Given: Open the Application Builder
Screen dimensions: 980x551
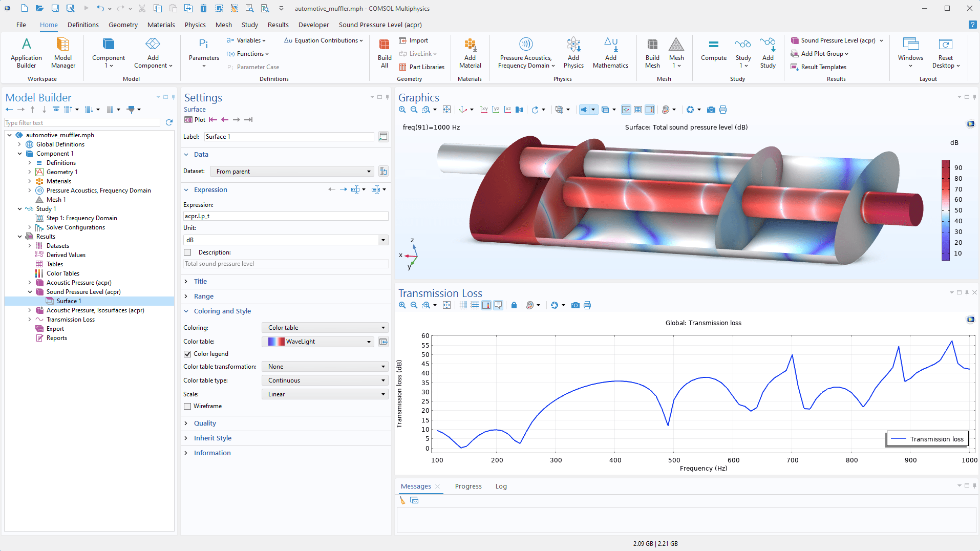Looking at the screenshot, I should [26, 53].
